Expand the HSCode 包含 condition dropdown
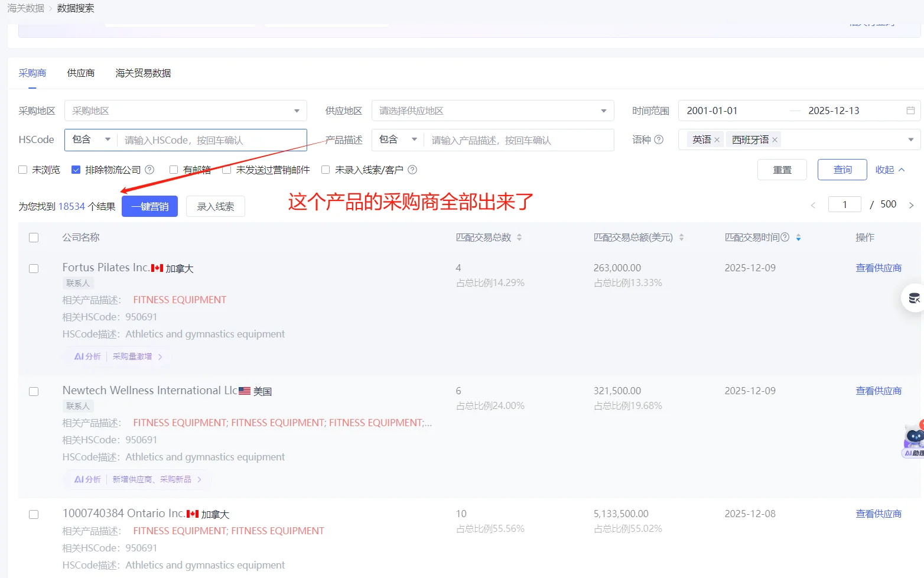Viewport: 924px width, 578px height. pos(89,139)
